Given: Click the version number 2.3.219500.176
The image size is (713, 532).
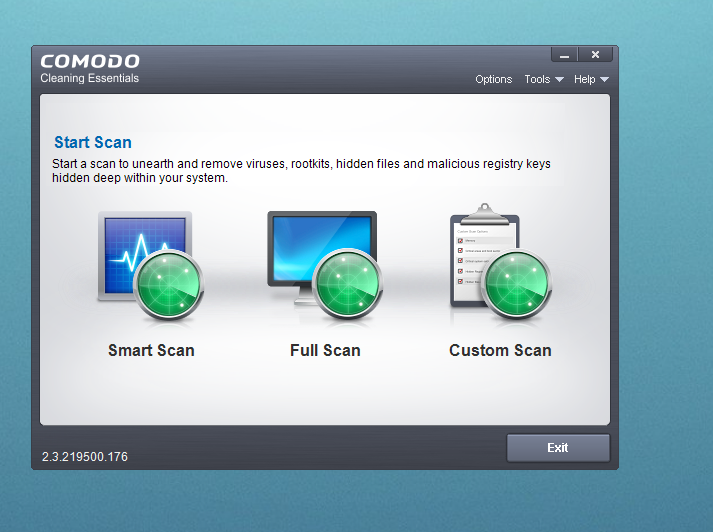Looking at the screenshot, I should pyautogui.click(x=85, y=457).
